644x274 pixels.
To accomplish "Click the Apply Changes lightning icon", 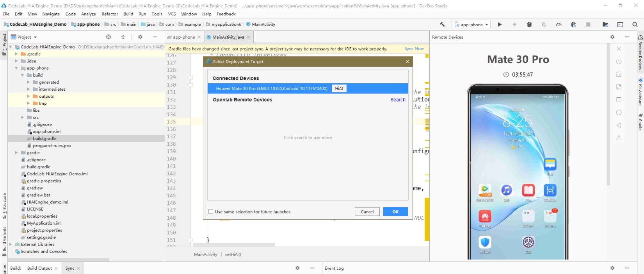I will [514, 24].
